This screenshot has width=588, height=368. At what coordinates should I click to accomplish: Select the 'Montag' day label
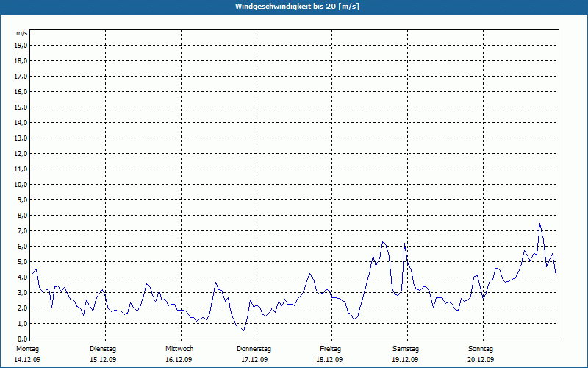click(27, 349)
